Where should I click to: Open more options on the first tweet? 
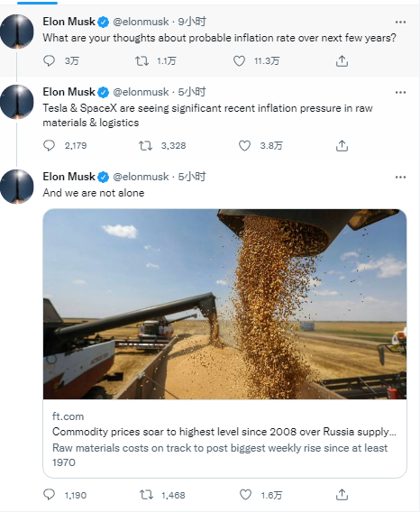tap(400, 22)
